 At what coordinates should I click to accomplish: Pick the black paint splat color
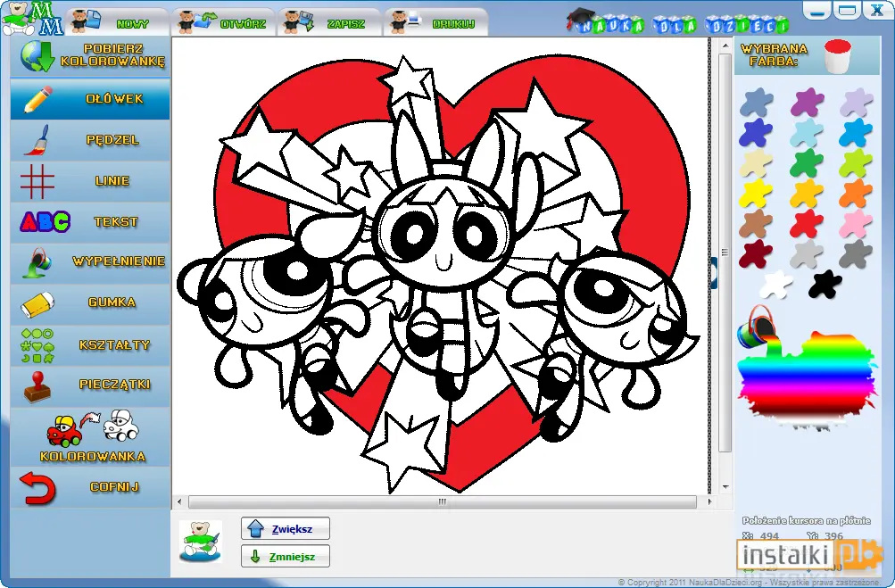pyautogui.click(x=825, y=284)
